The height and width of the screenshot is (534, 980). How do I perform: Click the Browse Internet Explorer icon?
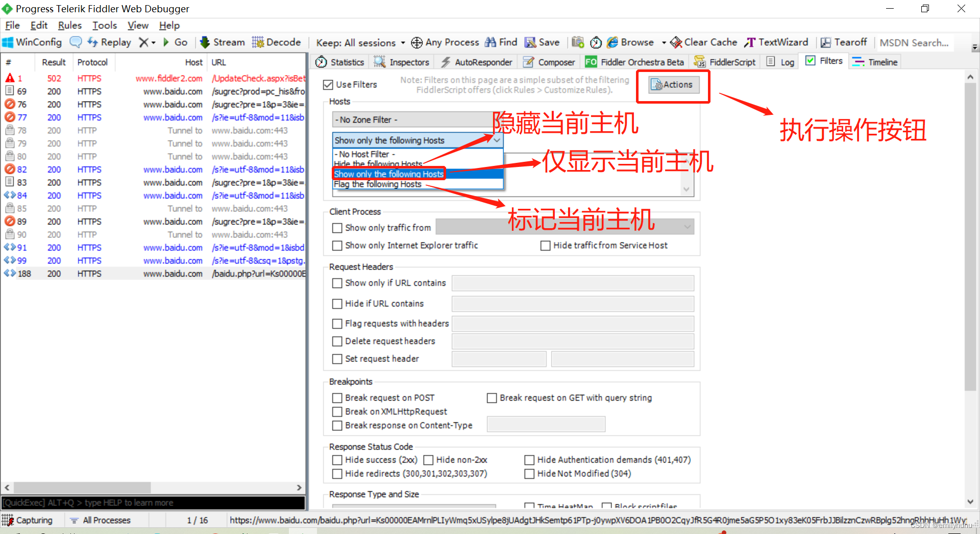[612, 42]
